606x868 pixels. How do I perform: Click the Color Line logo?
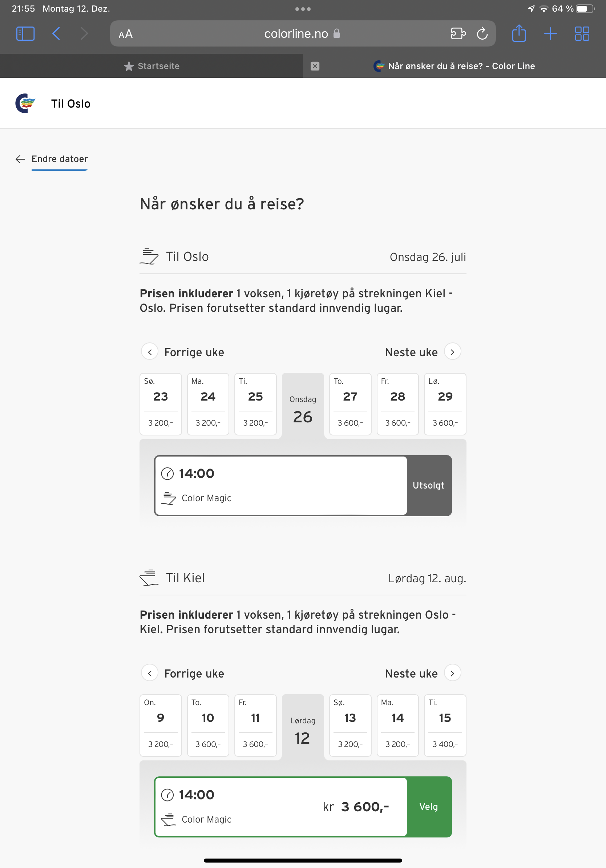(x=25, y=103)
